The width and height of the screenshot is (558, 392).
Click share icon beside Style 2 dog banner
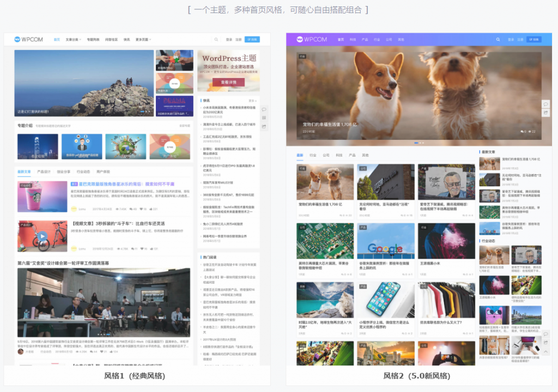[545, 113]
